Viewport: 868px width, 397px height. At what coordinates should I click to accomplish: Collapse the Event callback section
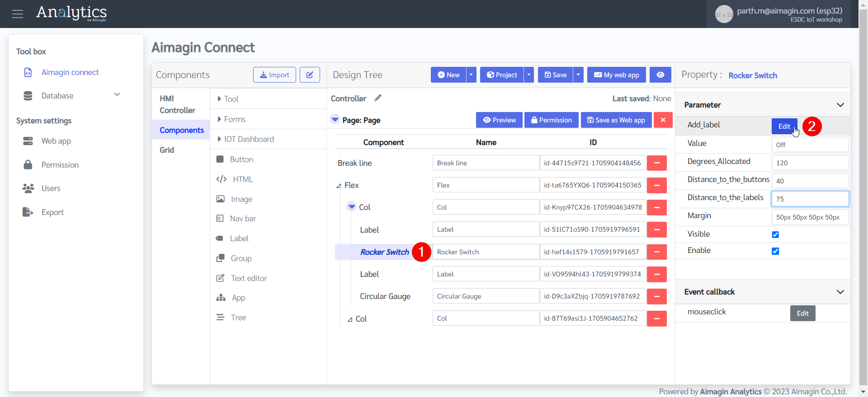click(x=840, y=292)
